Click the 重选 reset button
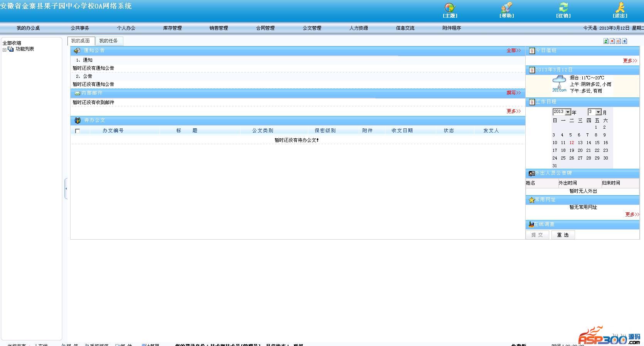644x346 pixels. (x=563, y=235)
